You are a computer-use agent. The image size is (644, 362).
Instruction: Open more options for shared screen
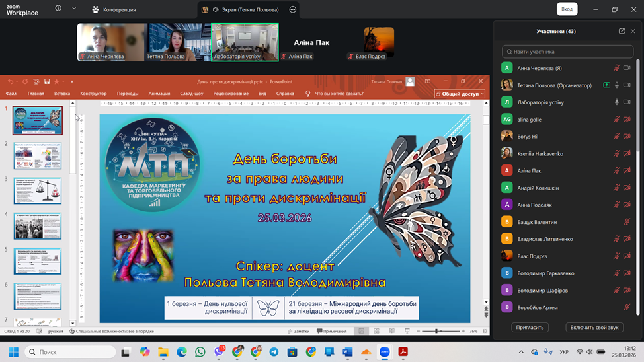pos(293,10)
